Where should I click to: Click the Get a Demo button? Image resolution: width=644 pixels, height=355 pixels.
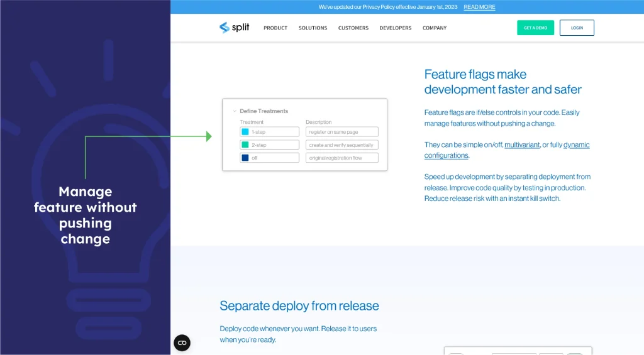click(535, 28)
